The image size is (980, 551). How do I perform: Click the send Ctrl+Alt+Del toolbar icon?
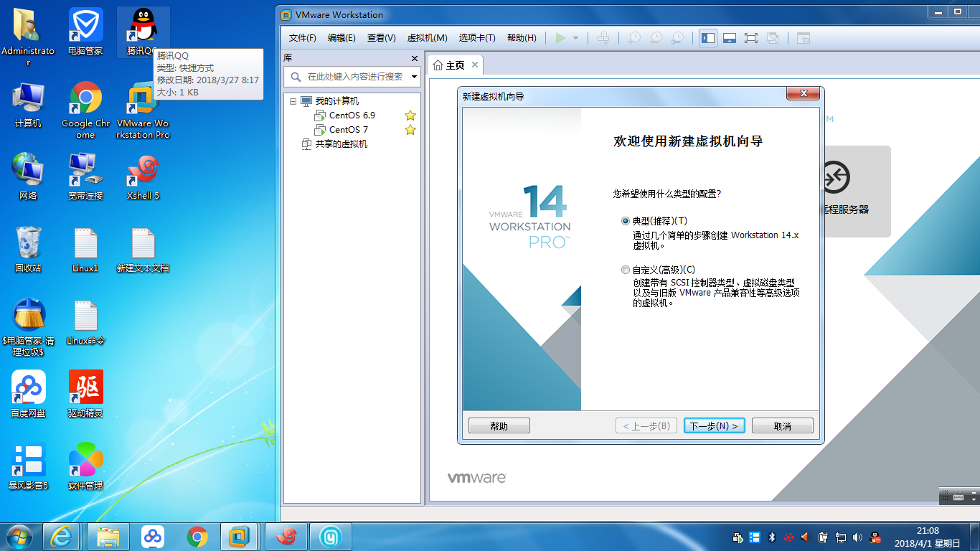(604, 38)
